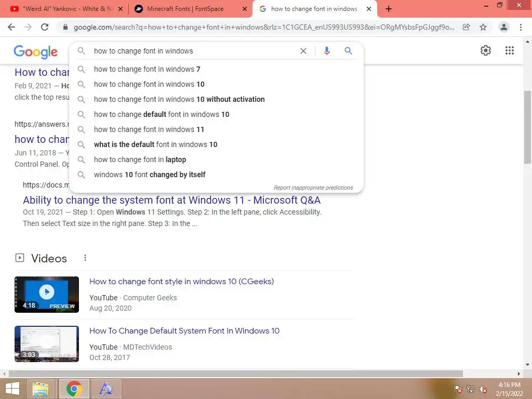Play the 4:18 video preview thumbnail

(x=47, y=295)
